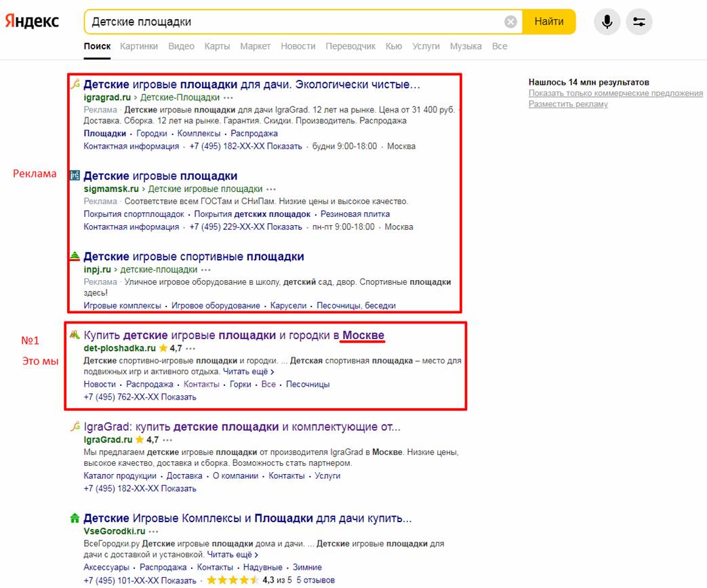Click into the search input field

click(x=291, y=22)
